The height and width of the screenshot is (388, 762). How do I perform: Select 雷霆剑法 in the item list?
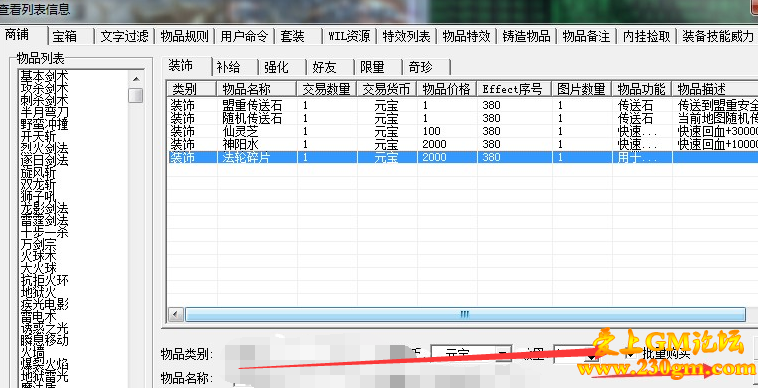click(x=44, y=220)
